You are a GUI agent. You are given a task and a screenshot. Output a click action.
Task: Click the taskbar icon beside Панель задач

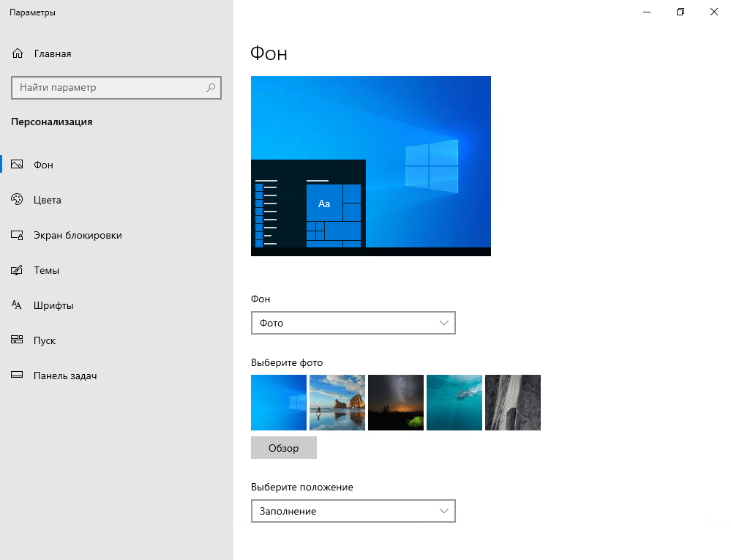(x=17, y=375)
